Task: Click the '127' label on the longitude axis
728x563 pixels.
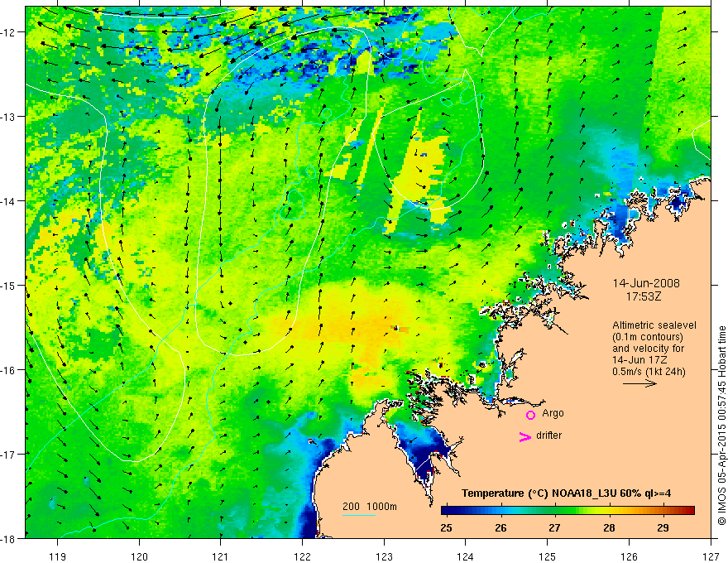Action: [711, 556]
